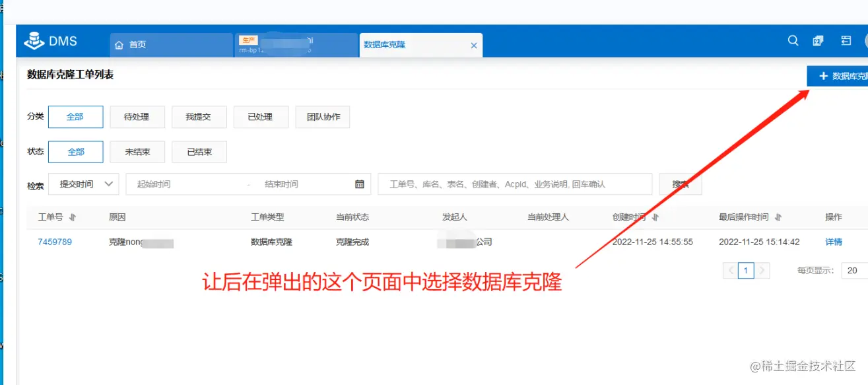Select 已结束 status filter
Image resolution: width=868 pixels, height=385 pixels.
[x=199, y=152]
